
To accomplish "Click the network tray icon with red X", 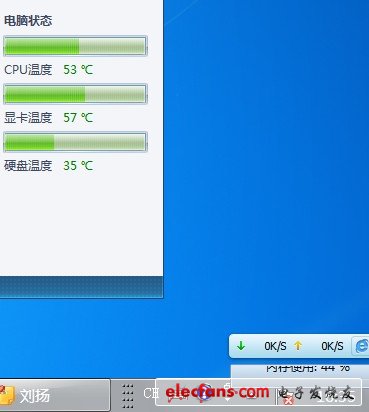I will tap(288, 399).
